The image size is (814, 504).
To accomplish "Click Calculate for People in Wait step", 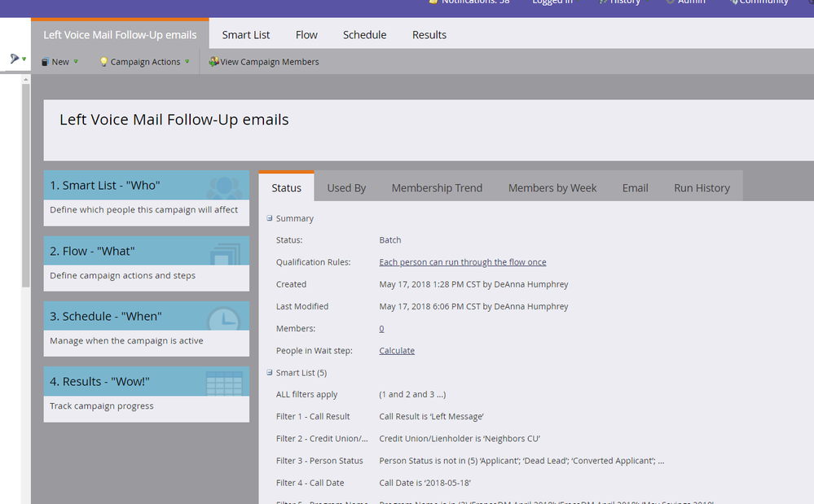I will [397, 351].
